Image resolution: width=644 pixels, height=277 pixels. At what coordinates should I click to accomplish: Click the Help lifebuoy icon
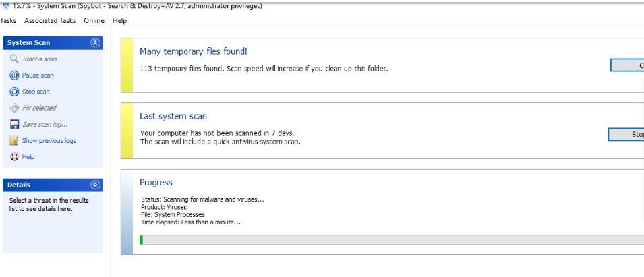click(x=14, y=157)
